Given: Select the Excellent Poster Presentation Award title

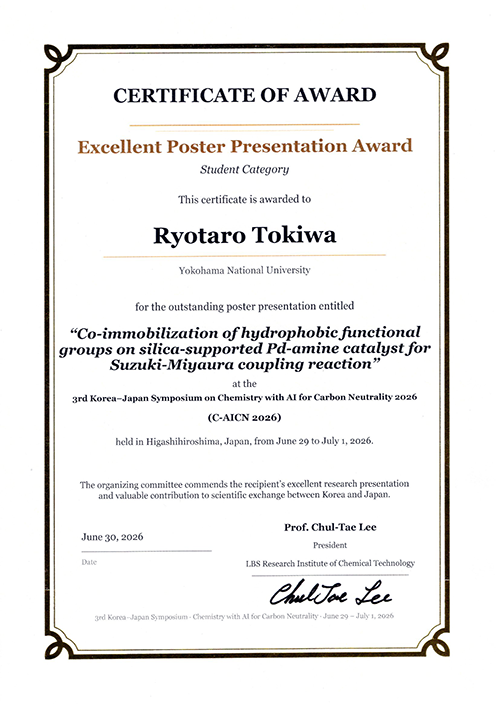Looking at the screenshot, I should click(245, 147).
